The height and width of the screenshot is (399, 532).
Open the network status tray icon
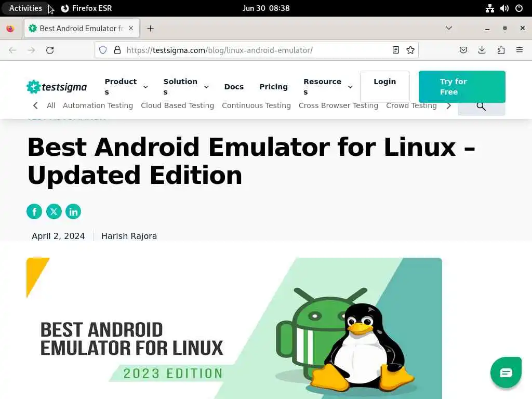(489, 8)
